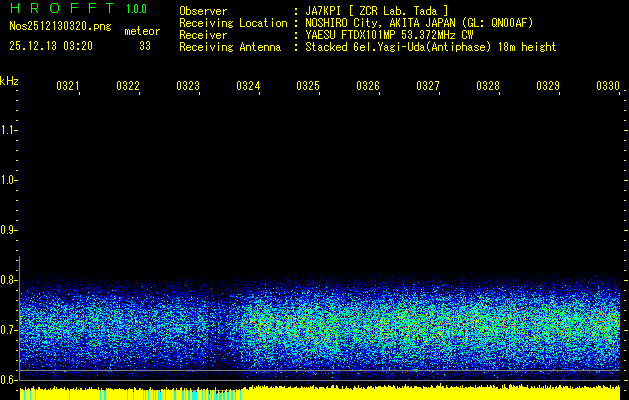The image size is (629, 400).
Task: Click the 0327 time marker
Action: pos(428,87)
